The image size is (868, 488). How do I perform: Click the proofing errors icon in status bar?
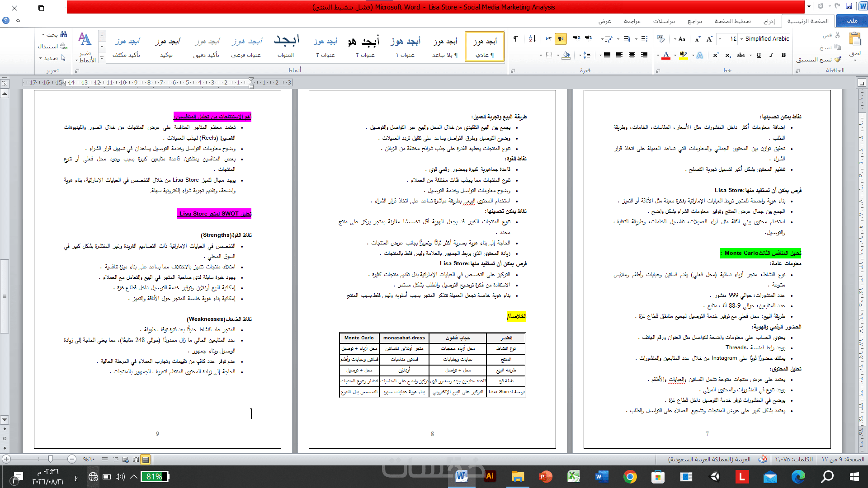click(763, 459)
